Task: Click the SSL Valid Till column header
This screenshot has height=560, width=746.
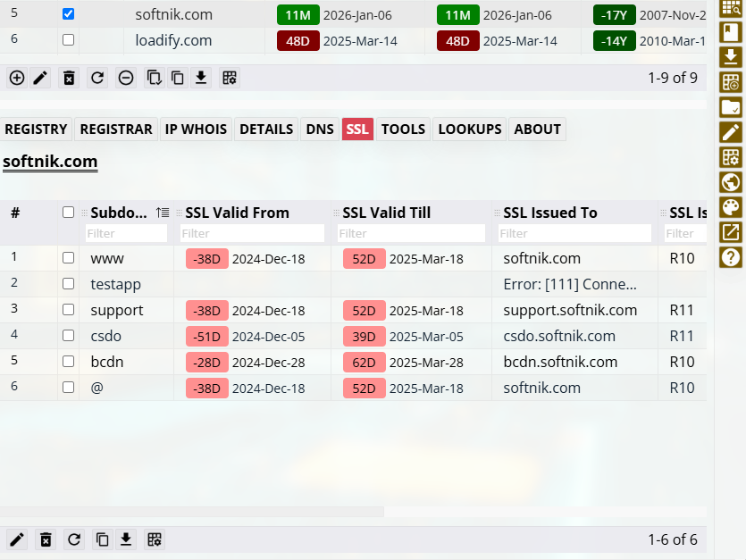Action: tap(386, 213)
